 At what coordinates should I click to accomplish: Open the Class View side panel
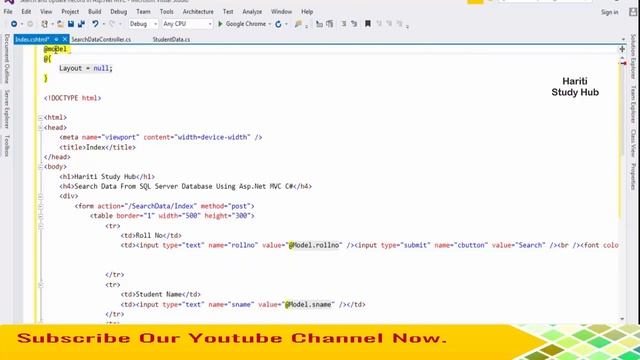633,143
